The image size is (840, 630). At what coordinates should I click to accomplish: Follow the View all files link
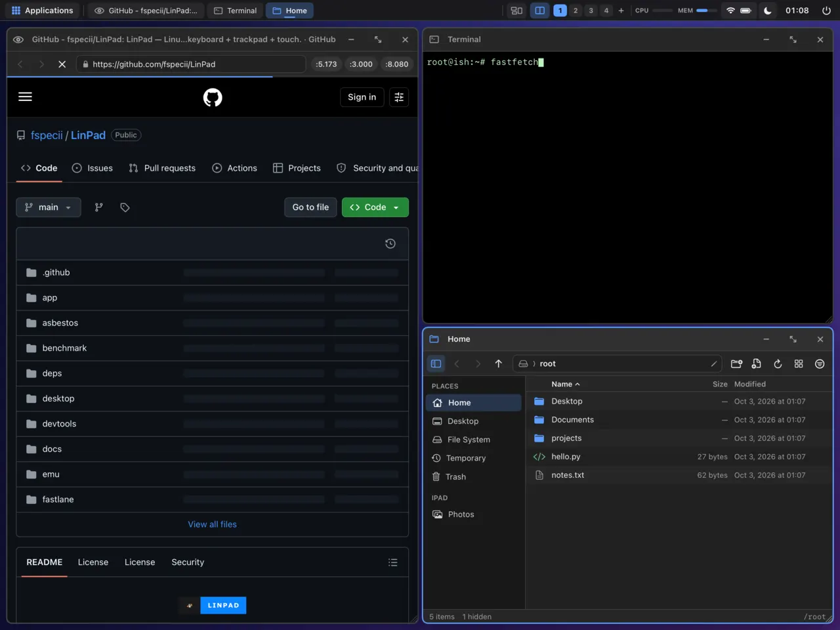coord(213,524)
